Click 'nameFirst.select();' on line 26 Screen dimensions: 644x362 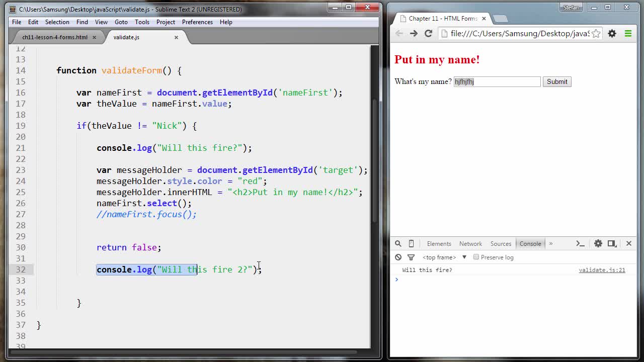[144, 203]
